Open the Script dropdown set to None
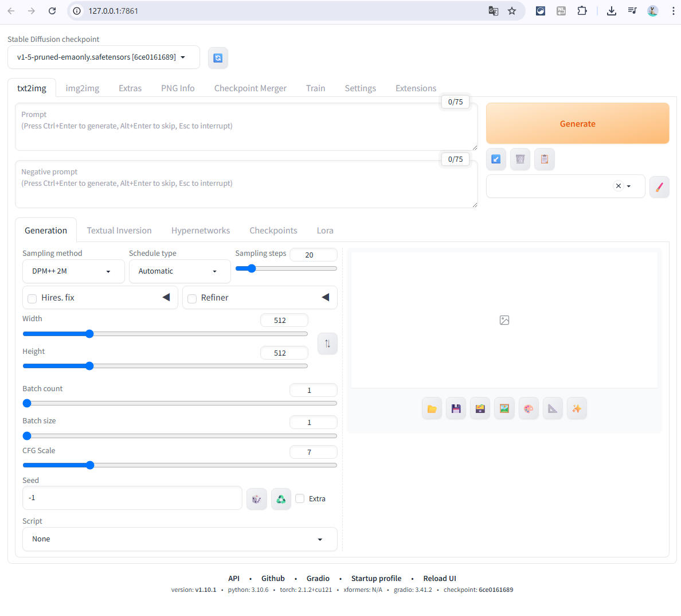The height and width of the screenshot is (616, 681). [179, 539]
